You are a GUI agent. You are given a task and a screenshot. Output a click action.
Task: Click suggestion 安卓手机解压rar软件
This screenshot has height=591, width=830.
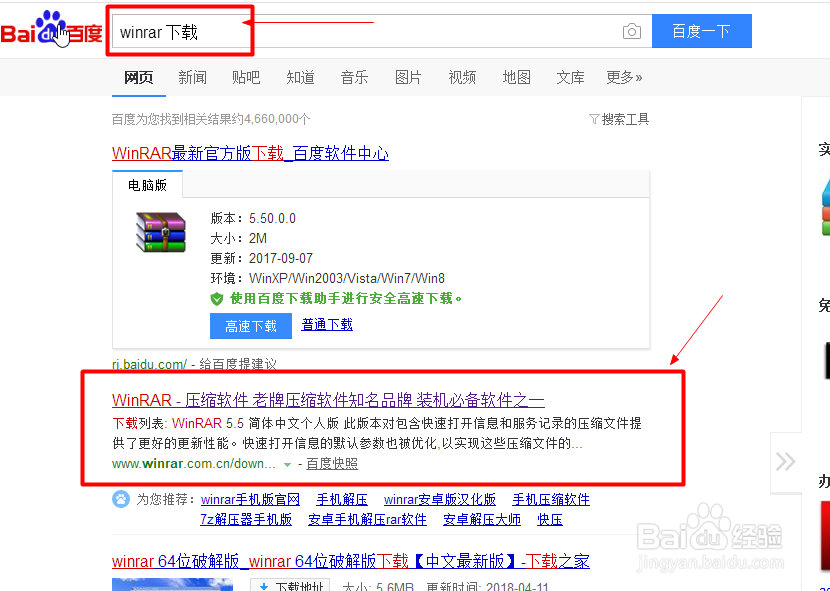click(x=367, y=520)
